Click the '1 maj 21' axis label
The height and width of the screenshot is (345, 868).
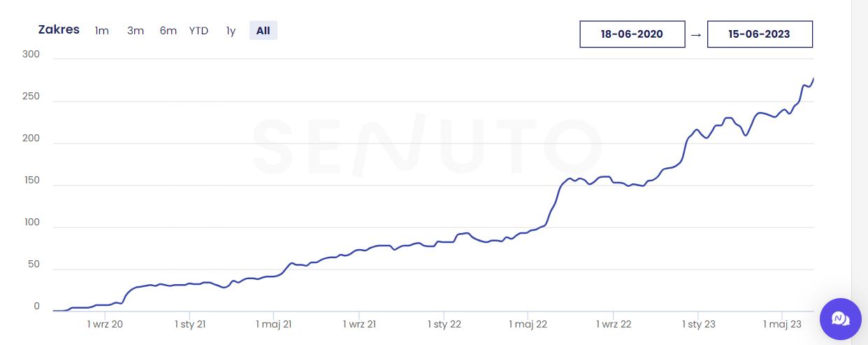click(x=275, y=324)
